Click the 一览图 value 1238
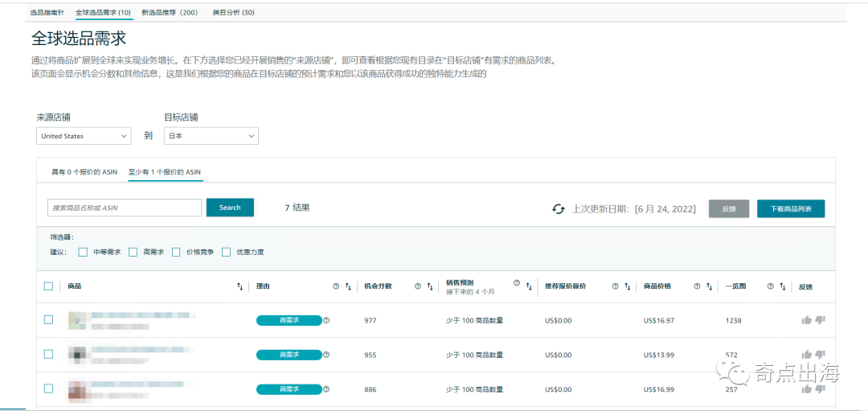The image size is (868, 411). pyautogui.click(x=733, y=320)
